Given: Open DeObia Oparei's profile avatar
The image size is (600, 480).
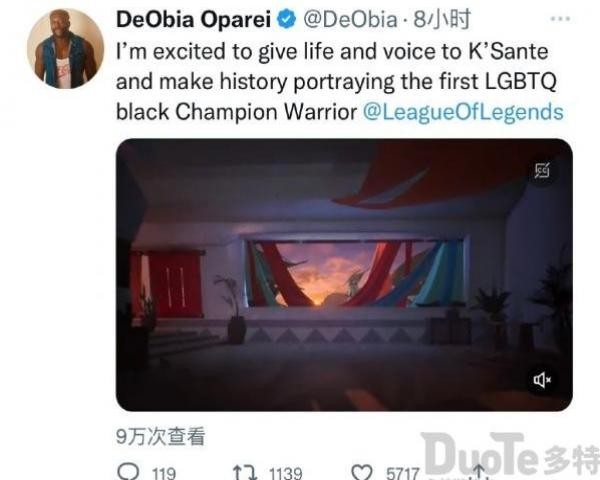Looking at the screenshot, I should (x=65, y=49).
